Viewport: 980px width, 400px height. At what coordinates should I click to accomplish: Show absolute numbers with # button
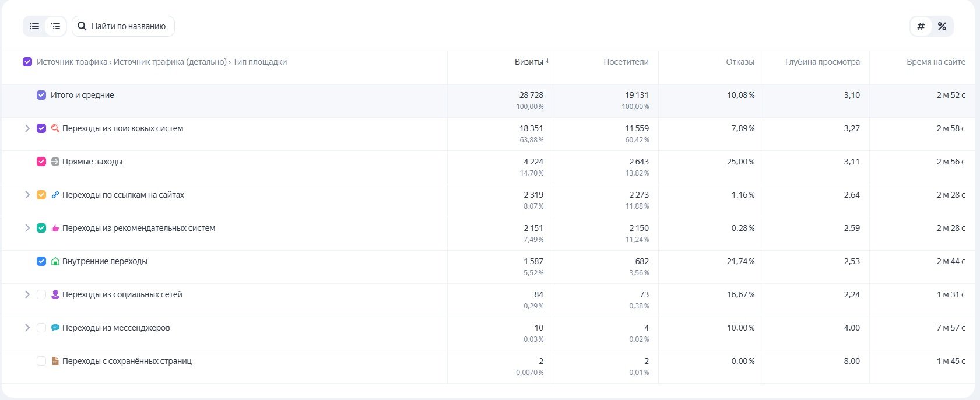[921, 26]
